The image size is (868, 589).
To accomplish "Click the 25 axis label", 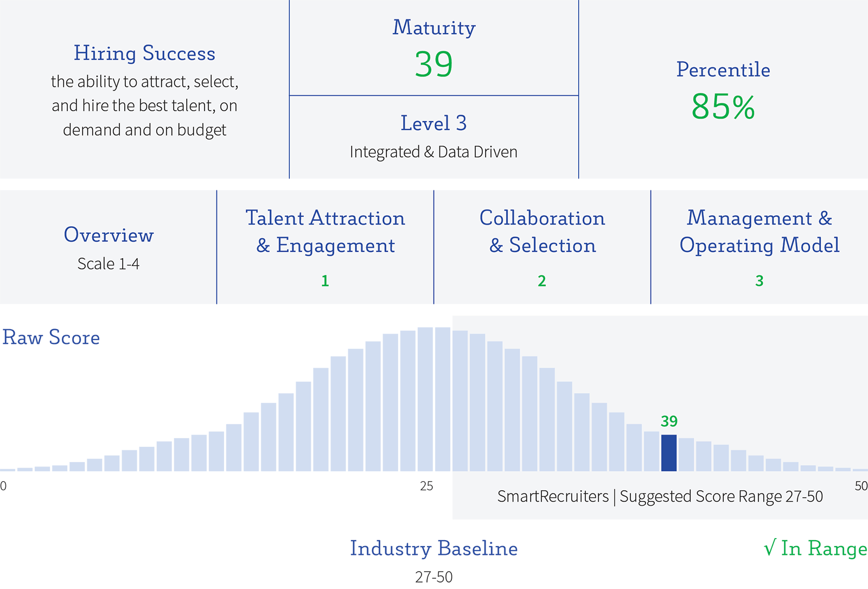I will 426,486.
